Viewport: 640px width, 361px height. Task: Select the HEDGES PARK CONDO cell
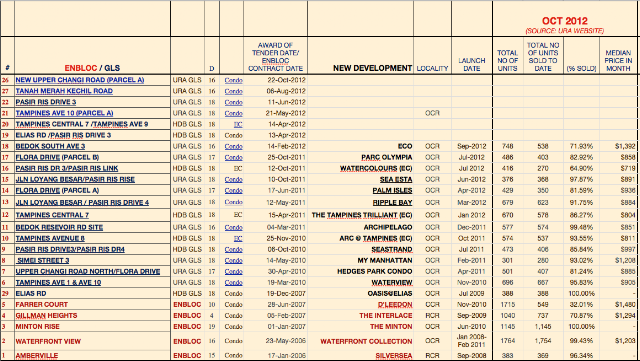(x=375, y=272)
